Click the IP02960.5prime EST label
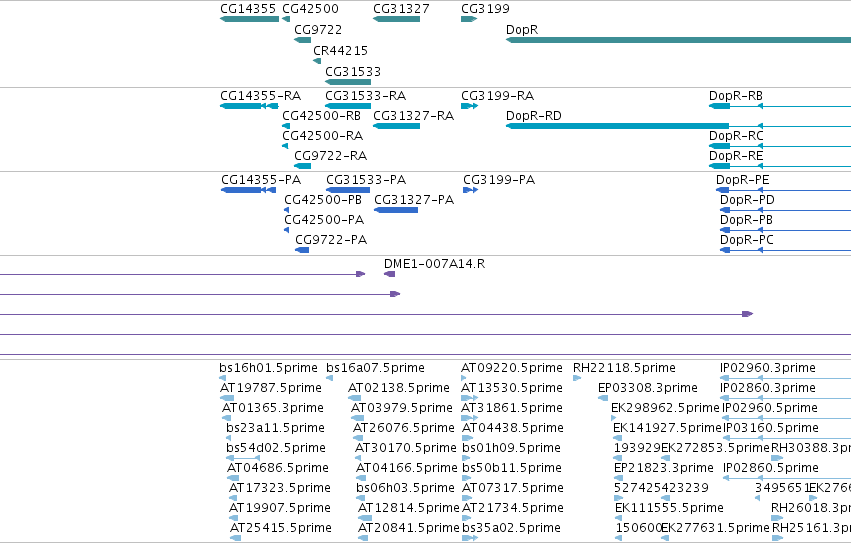851x543 pixels. (x=770, y=409)
